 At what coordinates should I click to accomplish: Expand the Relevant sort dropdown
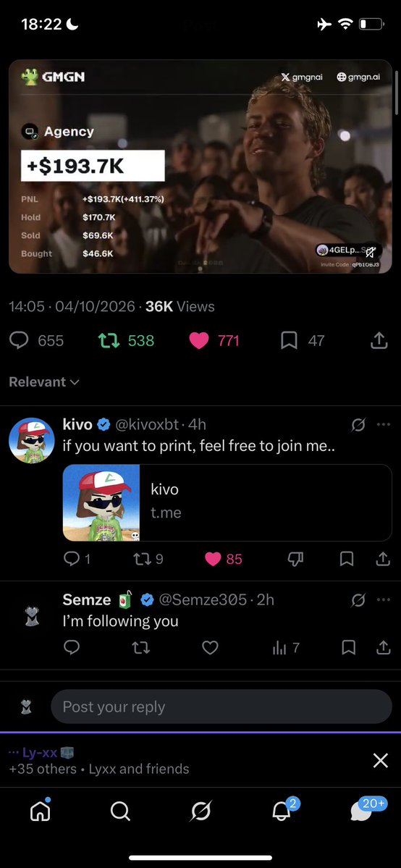coord(43,382)
